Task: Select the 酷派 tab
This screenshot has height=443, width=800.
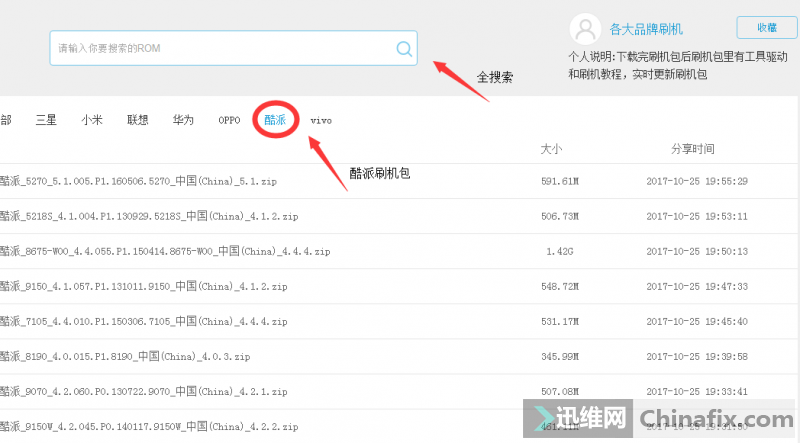Action: click(x=275, y=120)
